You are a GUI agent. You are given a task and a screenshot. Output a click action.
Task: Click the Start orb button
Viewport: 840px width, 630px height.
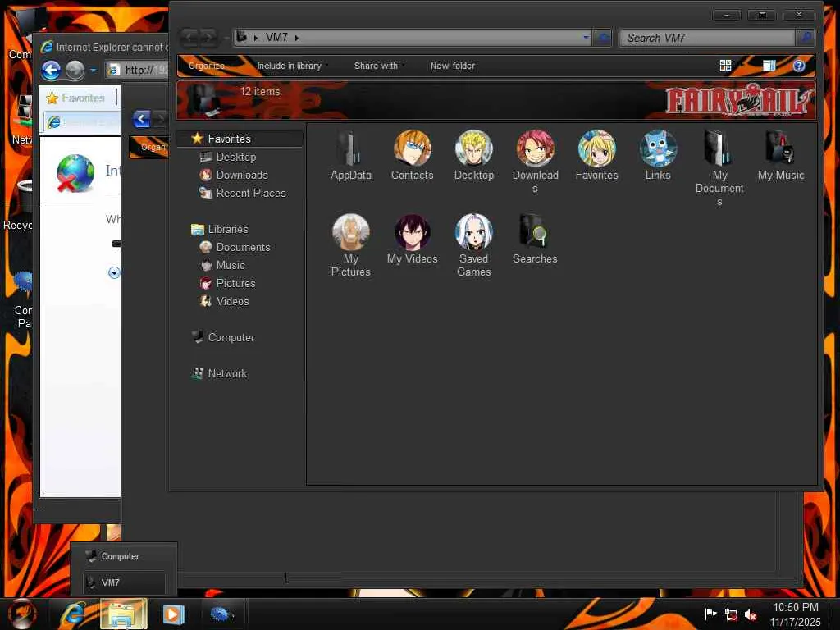21,614
